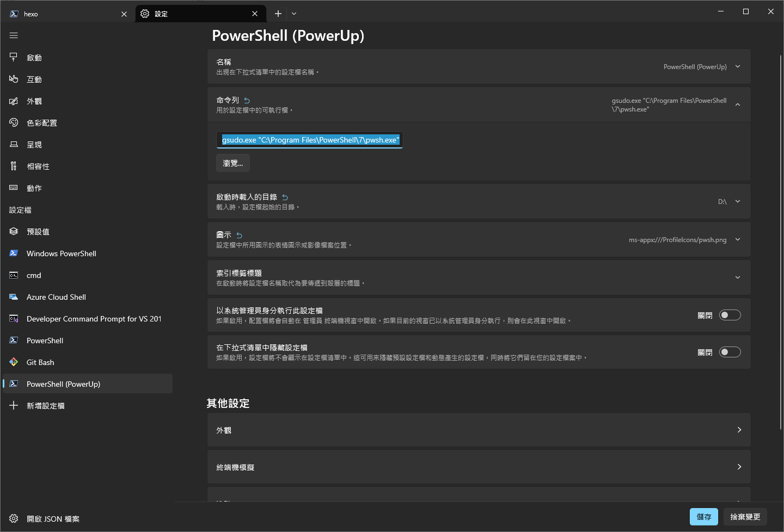This screenshot has height=532, width=784.
Task: Click the Azure Cloud Shell icon
Action: click(x=14, y=296)
